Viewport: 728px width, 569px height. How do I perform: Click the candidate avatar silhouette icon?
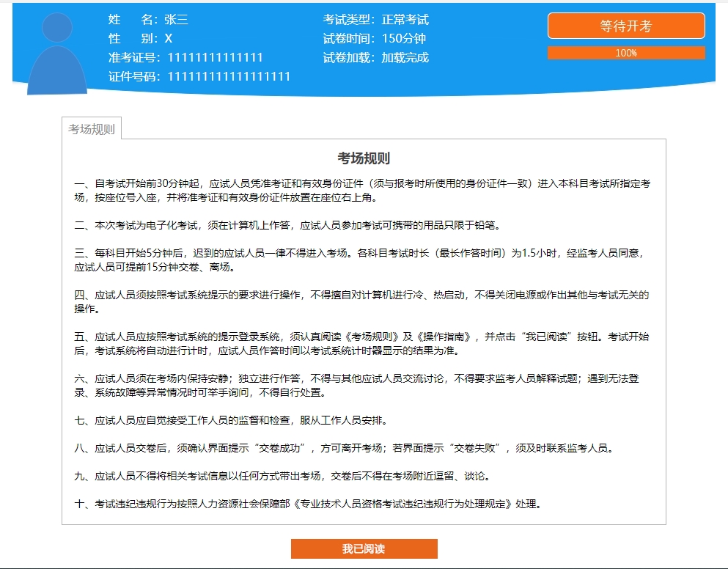(56, 54)
